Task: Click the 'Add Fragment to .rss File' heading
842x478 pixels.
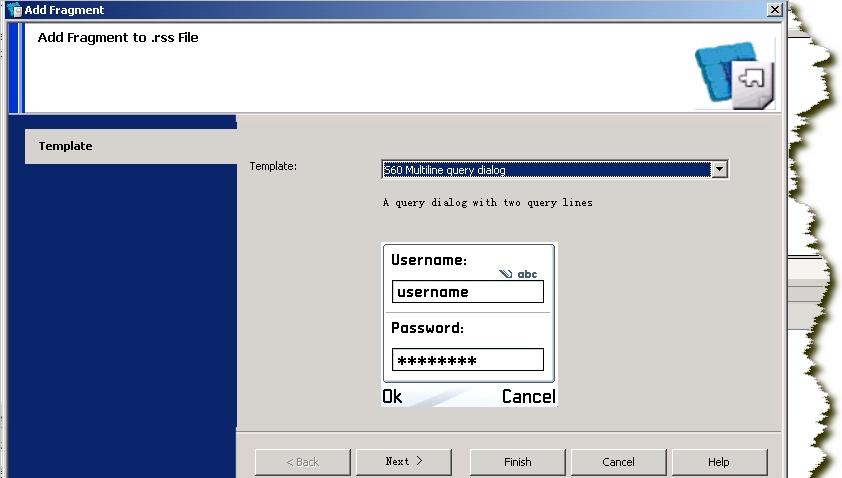Action: click(118, 38)
